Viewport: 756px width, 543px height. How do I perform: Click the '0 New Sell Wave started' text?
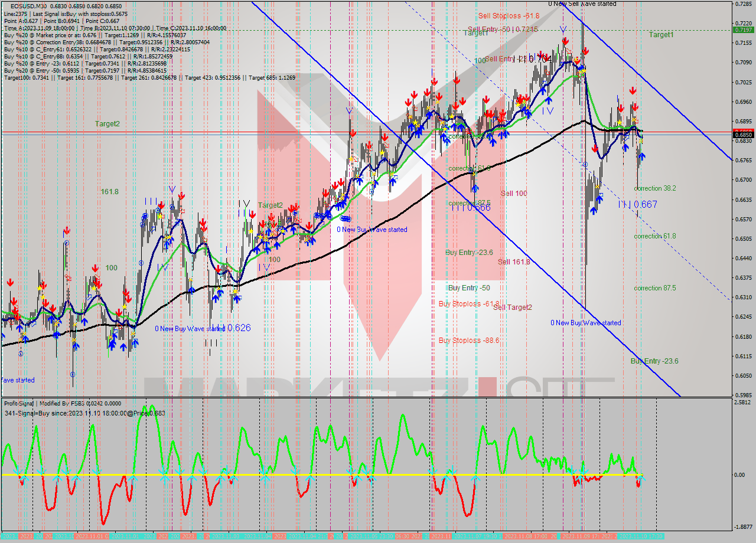582,4
